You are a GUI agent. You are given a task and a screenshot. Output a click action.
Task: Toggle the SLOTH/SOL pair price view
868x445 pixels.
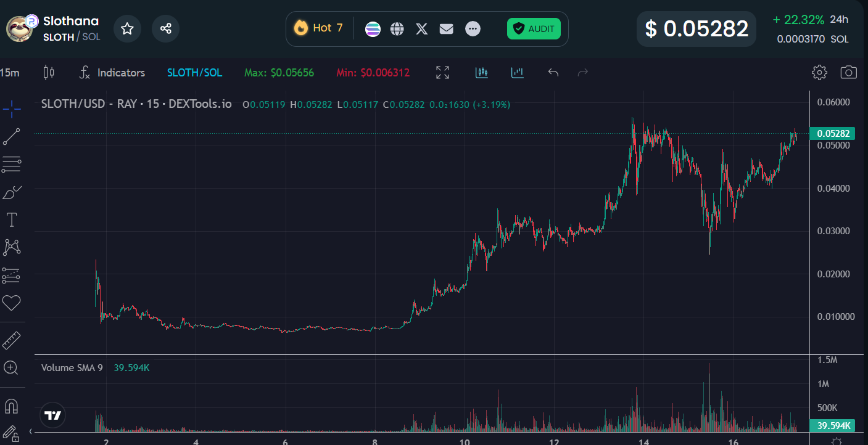194,73
